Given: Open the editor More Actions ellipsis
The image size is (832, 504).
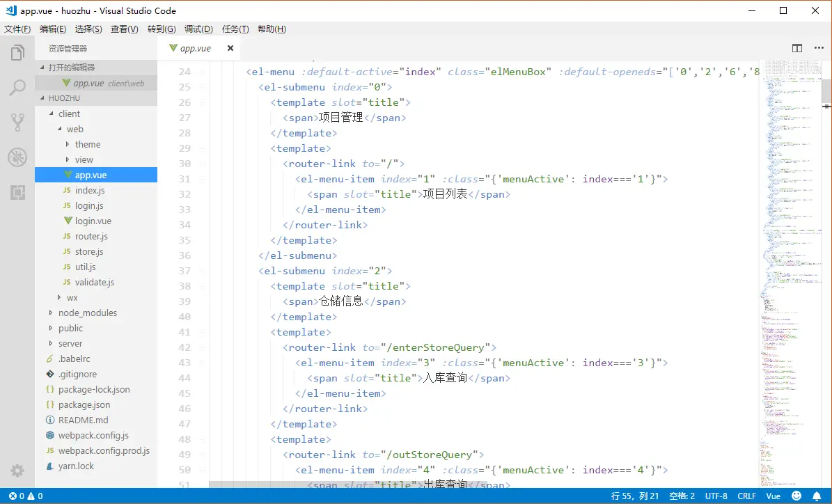Looking at the screenshot, I should [819, 48].
